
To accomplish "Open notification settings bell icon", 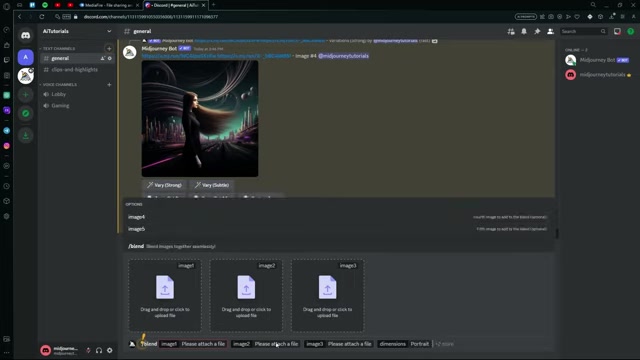I will [x=524, y=31].
